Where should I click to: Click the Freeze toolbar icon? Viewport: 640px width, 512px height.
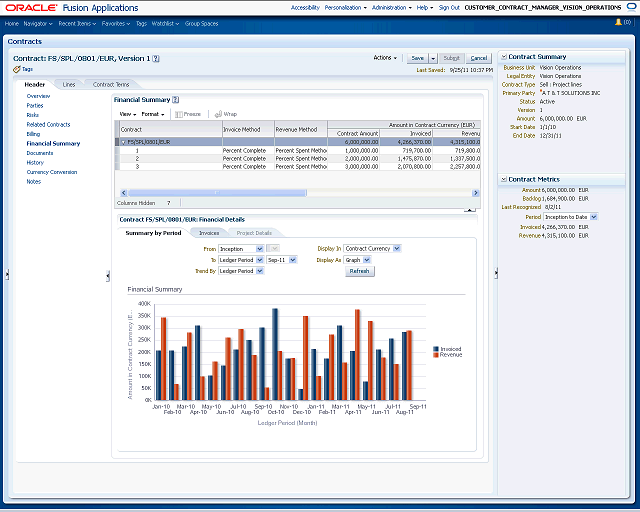click(178, 114)
